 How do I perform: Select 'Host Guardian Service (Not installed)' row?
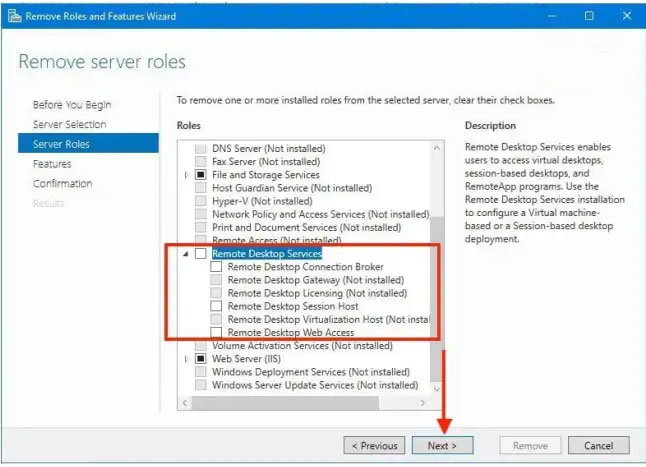292,188
